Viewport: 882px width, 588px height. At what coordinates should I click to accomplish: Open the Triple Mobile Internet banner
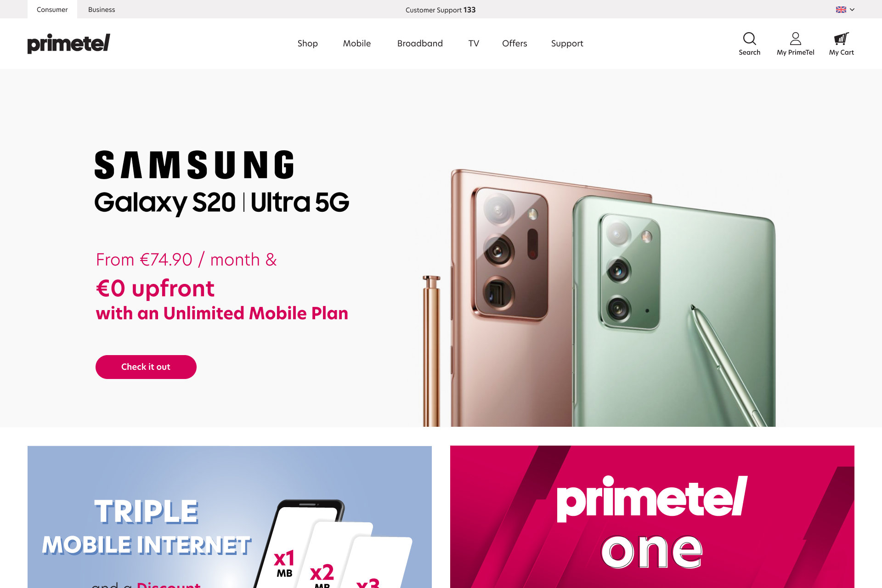[x=230, y=517]
